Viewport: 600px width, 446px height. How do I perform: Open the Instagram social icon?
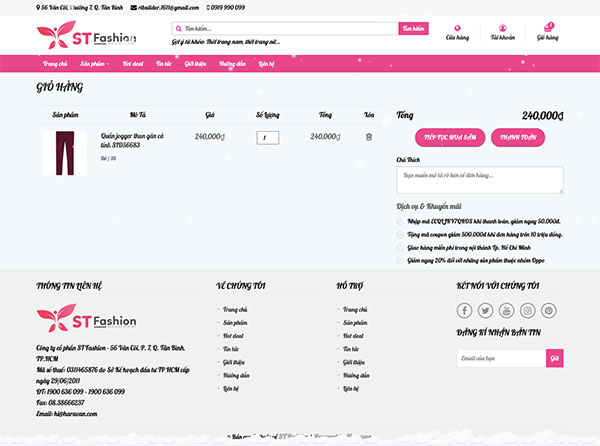pos(527,310)
